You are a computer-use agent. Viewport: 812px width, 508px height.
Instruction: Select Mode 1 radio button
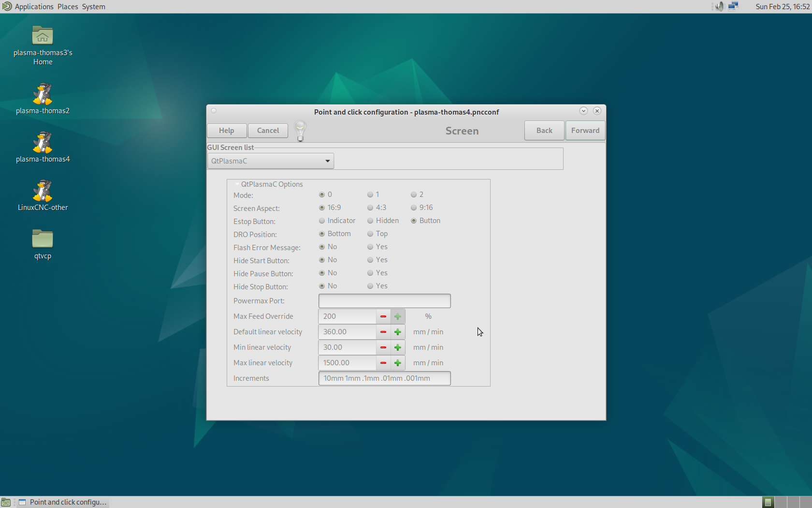(x=370, y=194)
